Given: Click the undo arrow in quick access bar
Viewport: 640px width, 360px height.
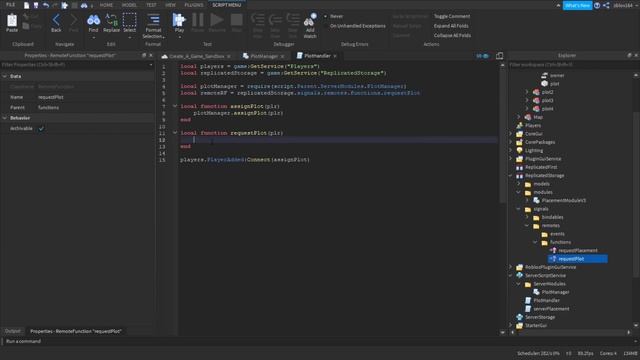Looking at the screenshot, I should (x=46, y=5).
